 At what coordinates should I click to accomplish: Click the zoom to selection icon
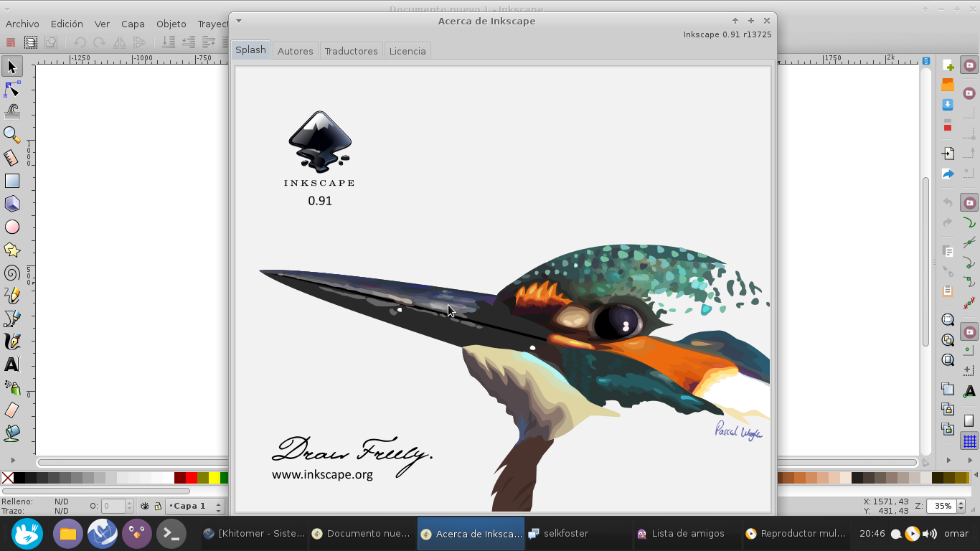pyautogui.click(x=948, y=320)
